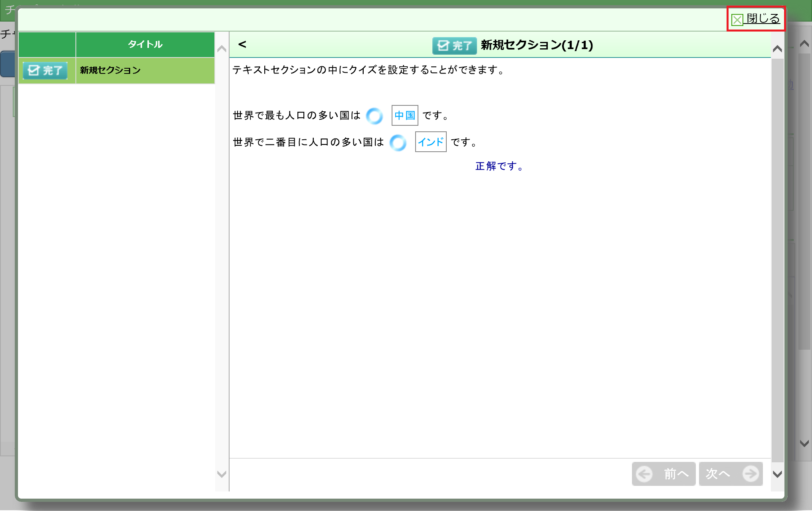Click the 中国 answer box
Screen dimensions: 812x511
tap(404, 115)
